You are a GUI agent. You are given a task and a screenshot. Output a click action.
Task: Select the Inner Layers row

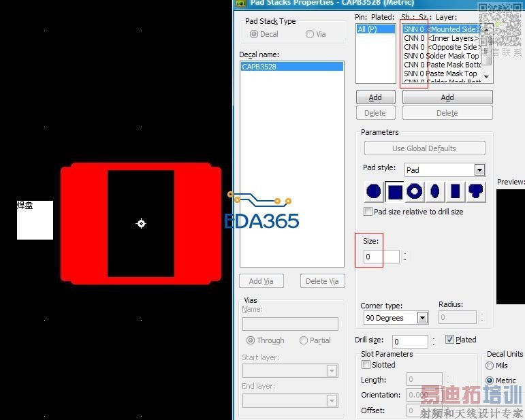point(442,38)
